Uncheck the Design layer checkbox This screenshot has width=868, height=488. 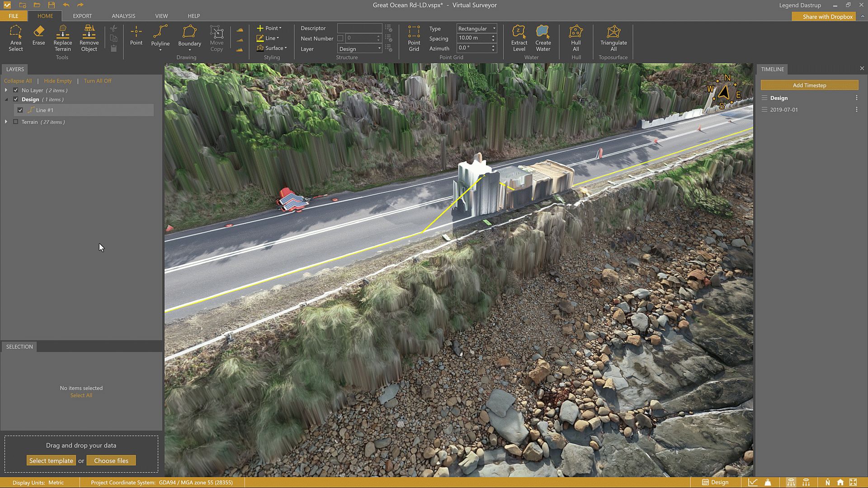16,99
